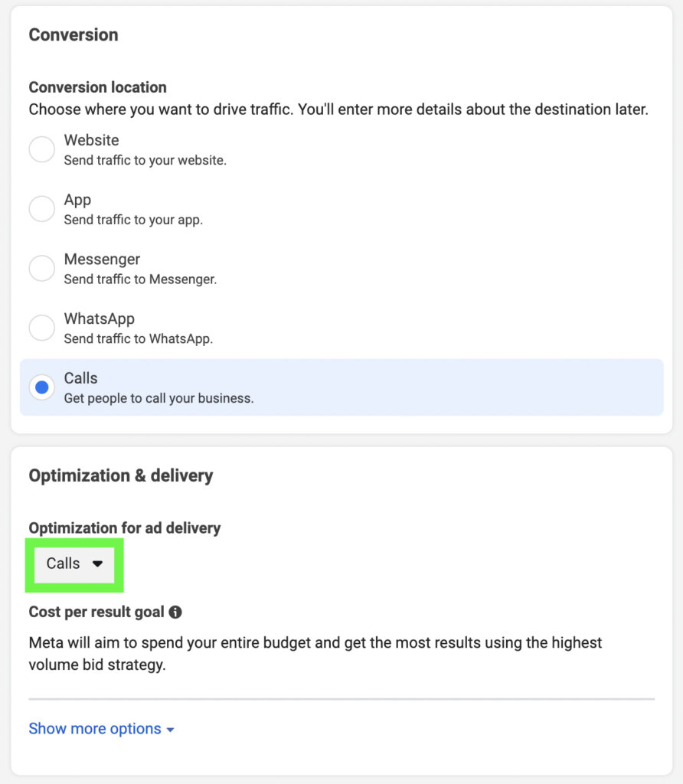
Task: Click the Optimization & delivery heading
Action: tap(120, 475)
